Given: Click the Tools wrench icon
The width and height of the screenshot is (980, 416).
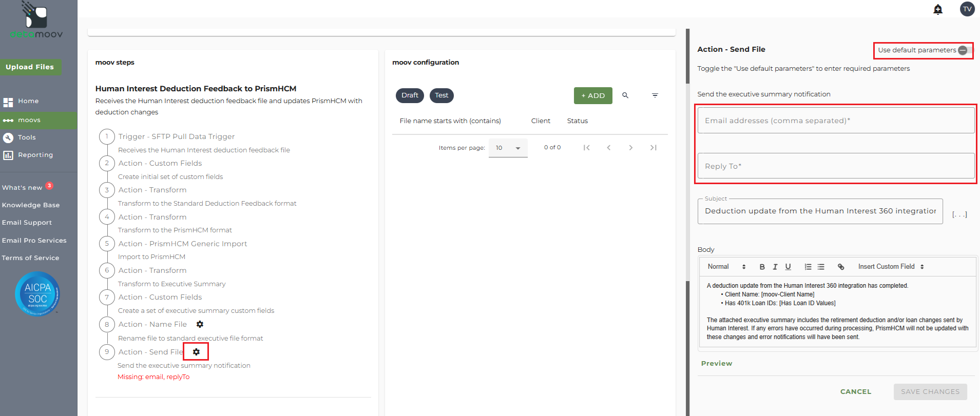Looking at the screenshot, I should click(8, 137).
